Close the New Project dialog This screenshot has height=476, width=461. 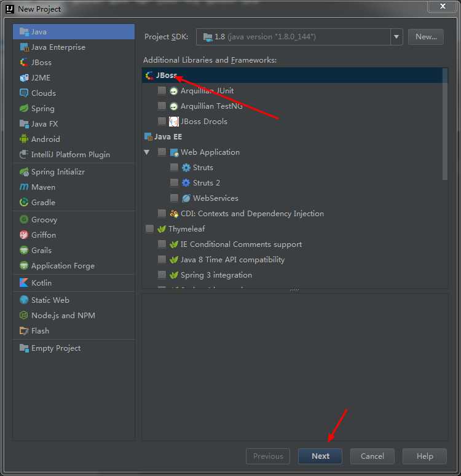pyautogui.click(x=443, y=6)
